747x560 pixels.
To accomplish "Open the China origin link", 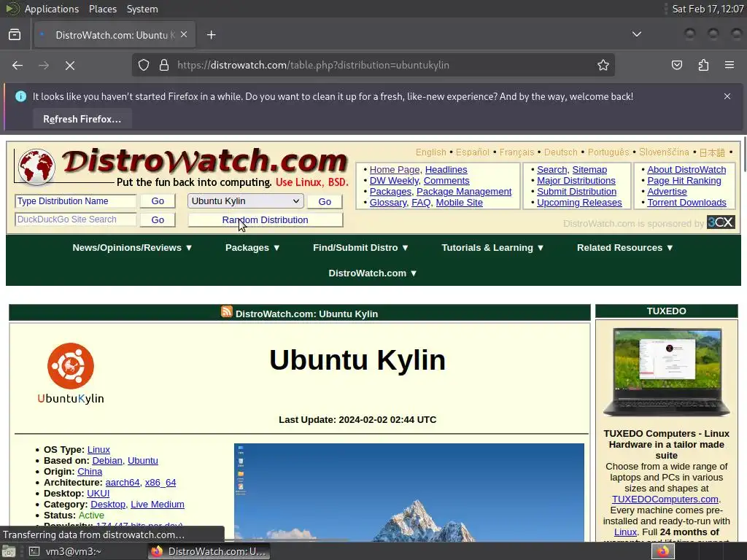I will coord(90,472).
